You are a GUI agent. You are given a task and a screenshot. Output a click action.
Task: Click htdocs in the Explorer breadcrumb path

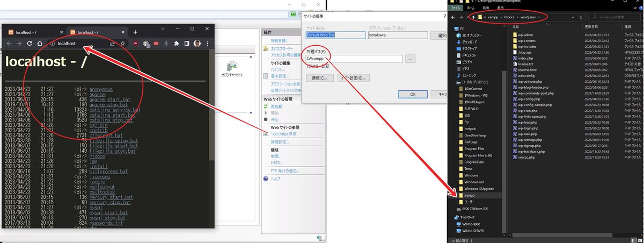[508, 17]
